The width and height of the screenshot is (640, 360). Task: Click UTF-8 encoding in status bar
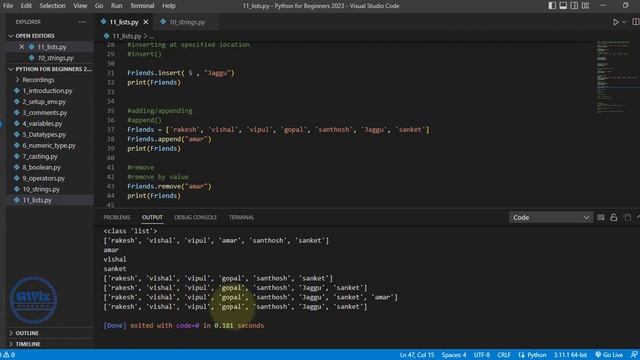point(482,355)
